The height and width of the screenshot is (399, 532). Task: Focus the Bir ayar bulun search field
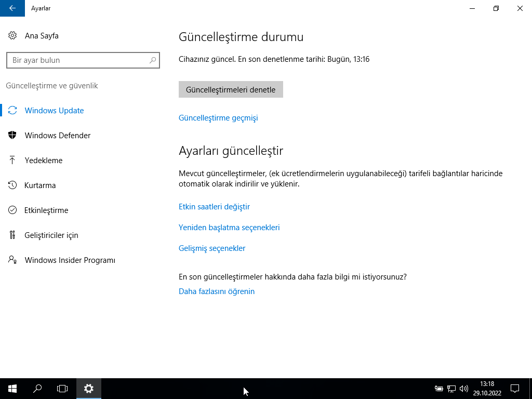[83, 60]
